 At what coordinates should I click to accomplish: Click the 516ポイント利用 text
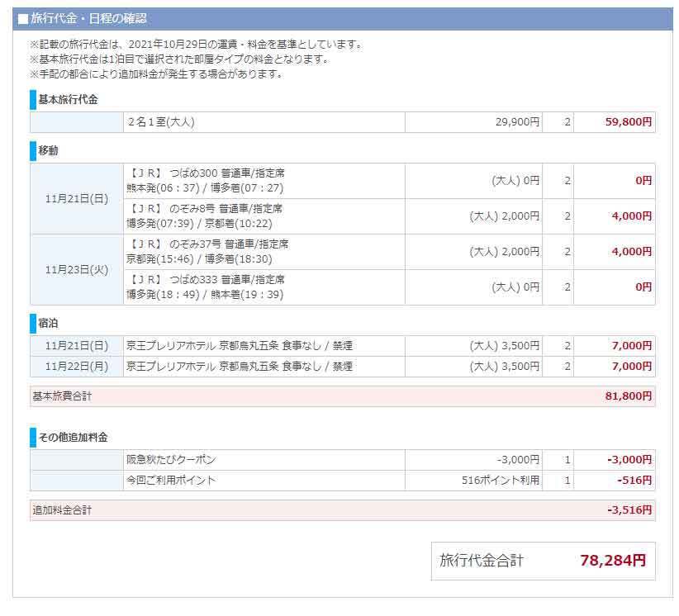pyautogui.click(x=501, y=481)
